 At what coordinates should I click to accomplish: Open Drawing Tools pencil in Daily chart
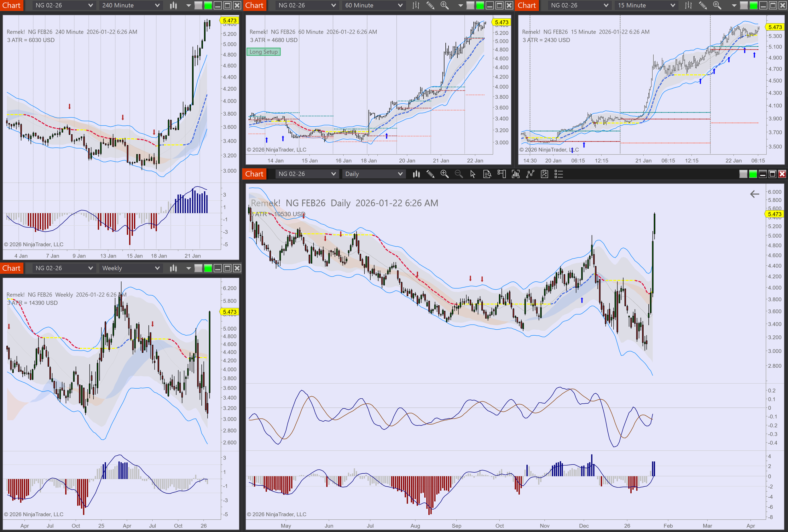[430, 174]
